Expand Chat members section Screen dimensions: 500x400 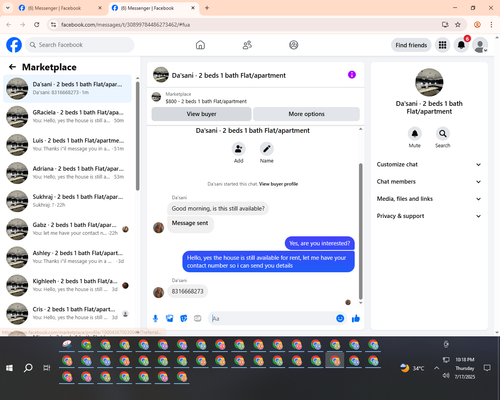[x=429, y=182]
